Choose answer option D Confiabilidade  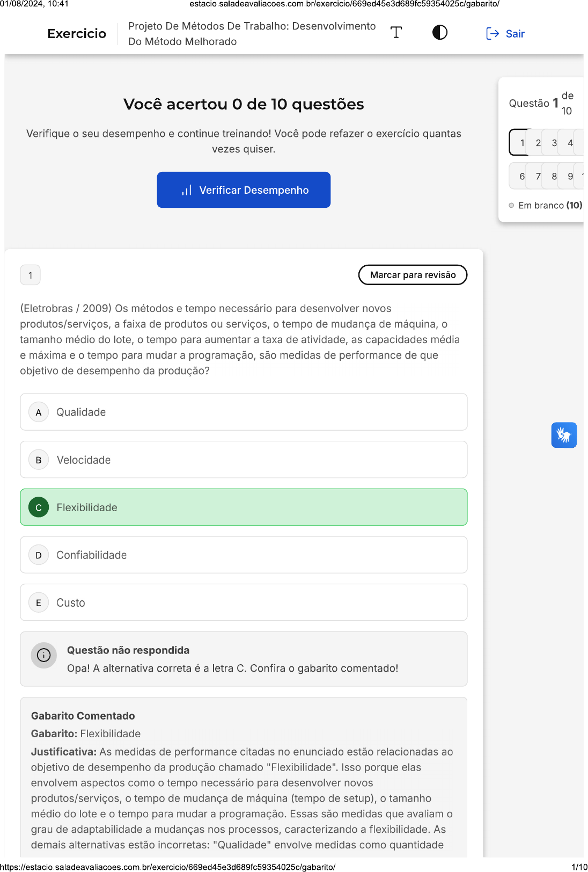[244, 555]
